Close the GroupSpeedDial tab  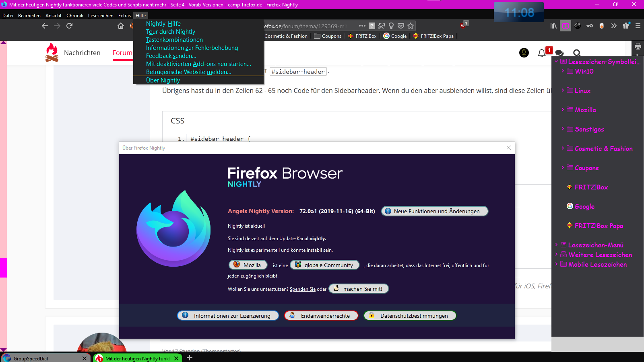[84, 358]
